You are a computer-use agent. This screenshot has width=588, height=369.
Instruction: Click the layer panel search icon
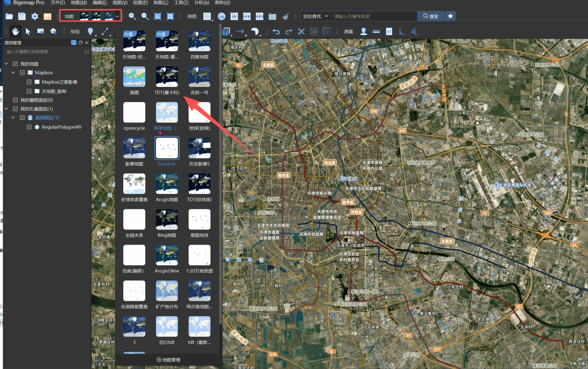tap(73, 43)
